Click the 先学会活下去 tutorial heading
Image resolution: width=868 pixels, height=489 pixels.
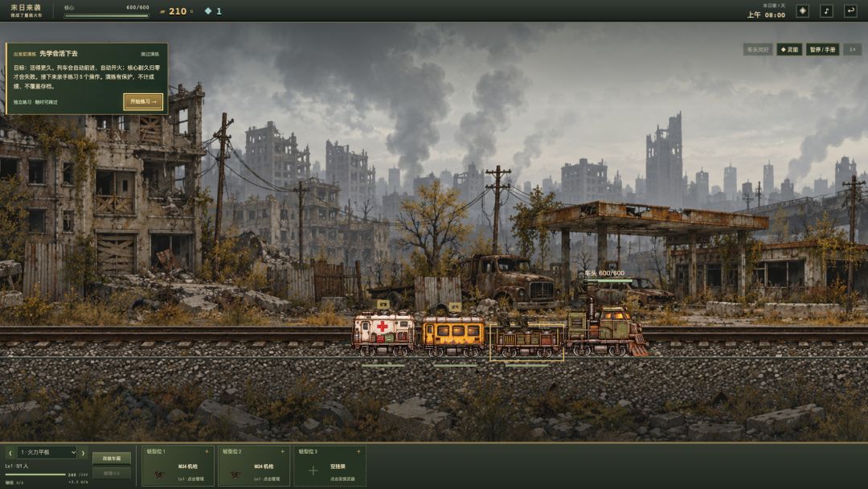click(x=59, y=54)
